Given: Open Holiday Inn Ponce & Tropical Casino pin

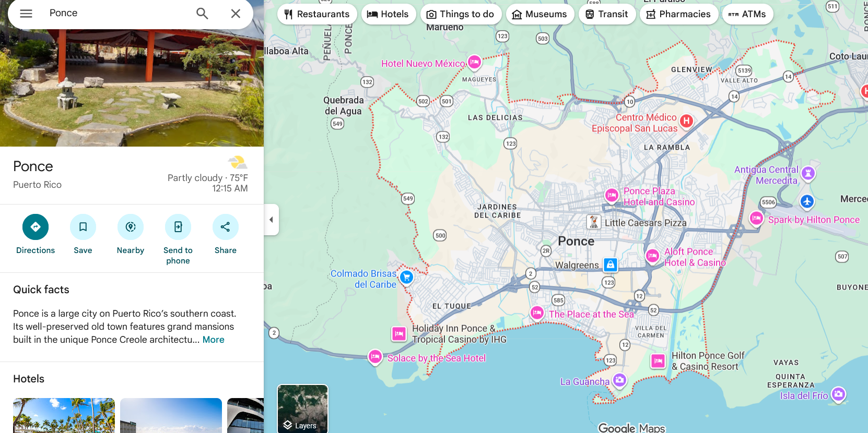Looking at the screenshot, I should pos(399,333).
